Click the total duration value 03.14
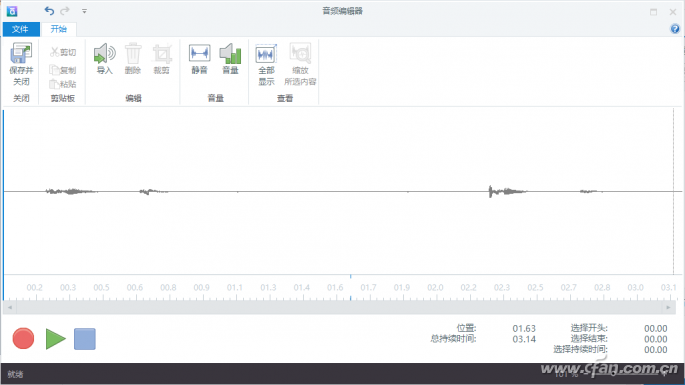This screenshot has height=385, width=685. click(524, 339)
